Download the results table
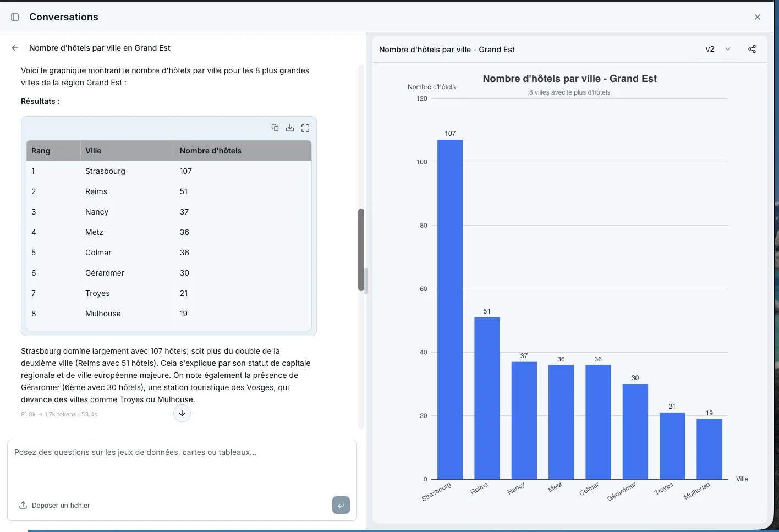The width and height of the screenshot is (779, 532). (290, 128)
